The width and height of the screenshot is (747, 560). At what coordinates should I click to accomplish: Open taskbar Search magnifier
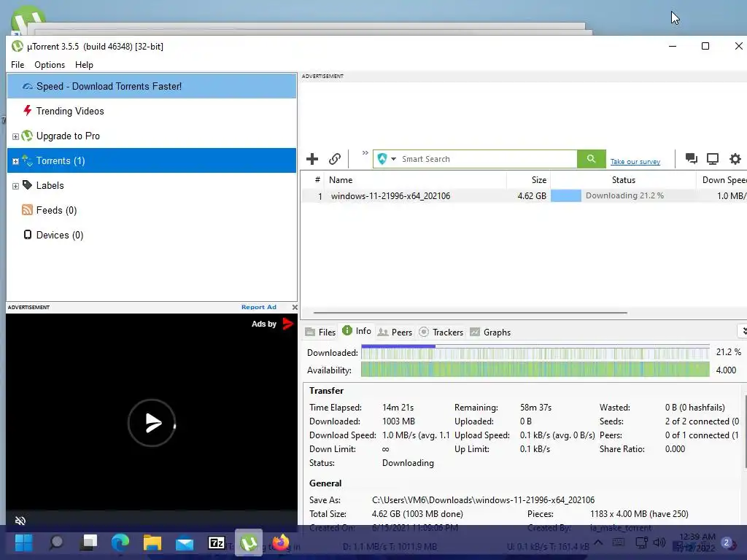(x=56, y=542)
